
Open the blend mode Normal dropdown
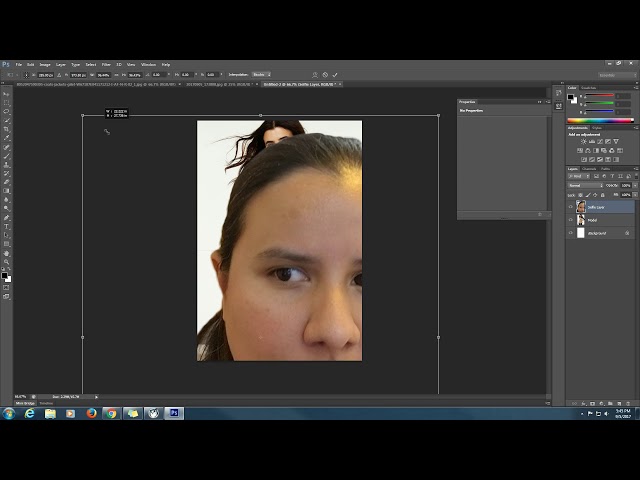[585, 186]
